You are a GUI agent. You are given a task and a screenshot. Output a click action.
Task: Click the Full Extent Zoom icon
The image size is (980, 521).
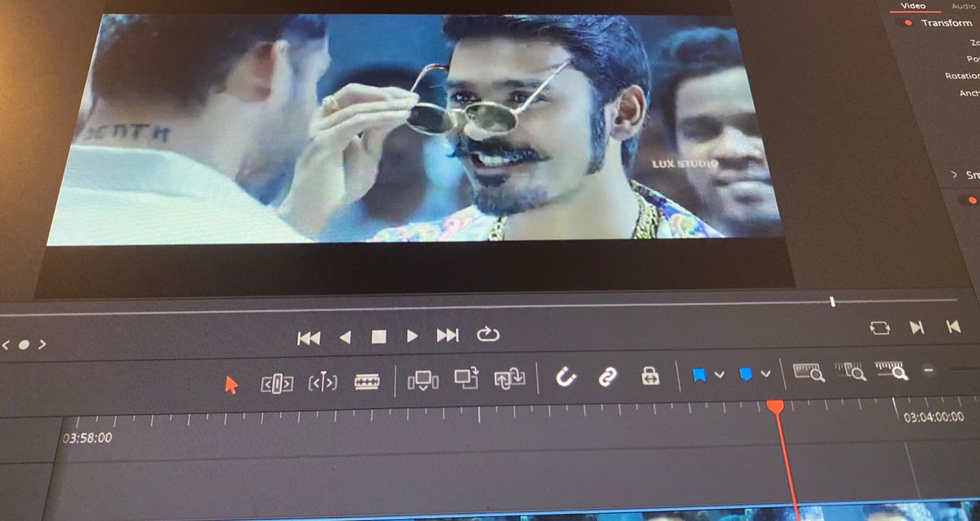click(x=808, y=372)
